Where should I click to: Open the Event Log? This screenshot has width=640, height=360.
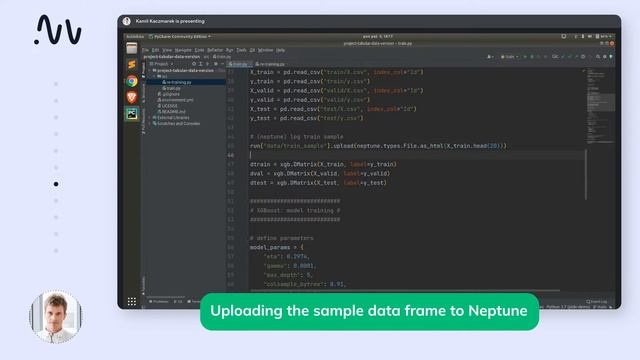coord(596,302)
